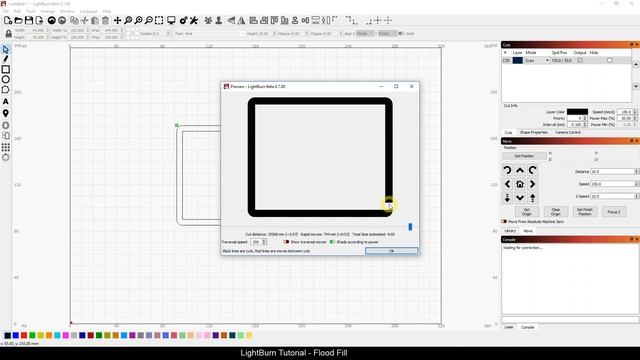Toggle Move From Absolute Machine Zero
Screen dimensions: 640x360
(x=504, y=221)
